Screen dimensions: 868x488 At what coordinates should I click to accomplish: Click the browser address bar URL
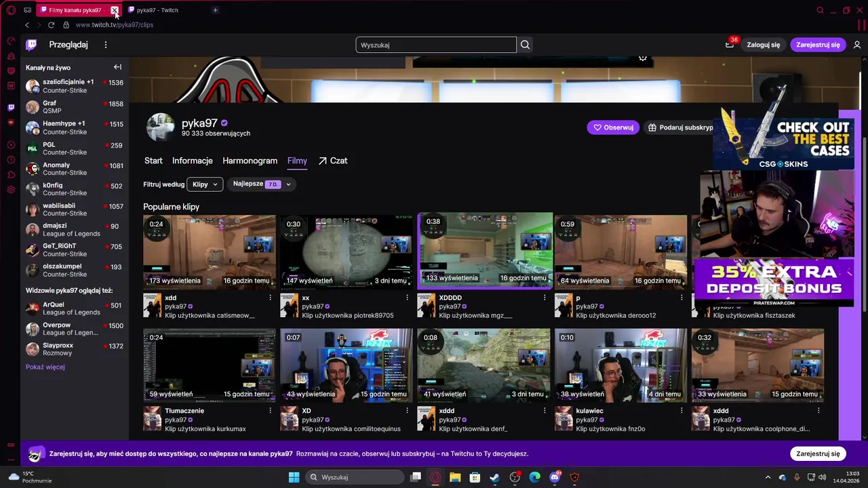(115, 25)
